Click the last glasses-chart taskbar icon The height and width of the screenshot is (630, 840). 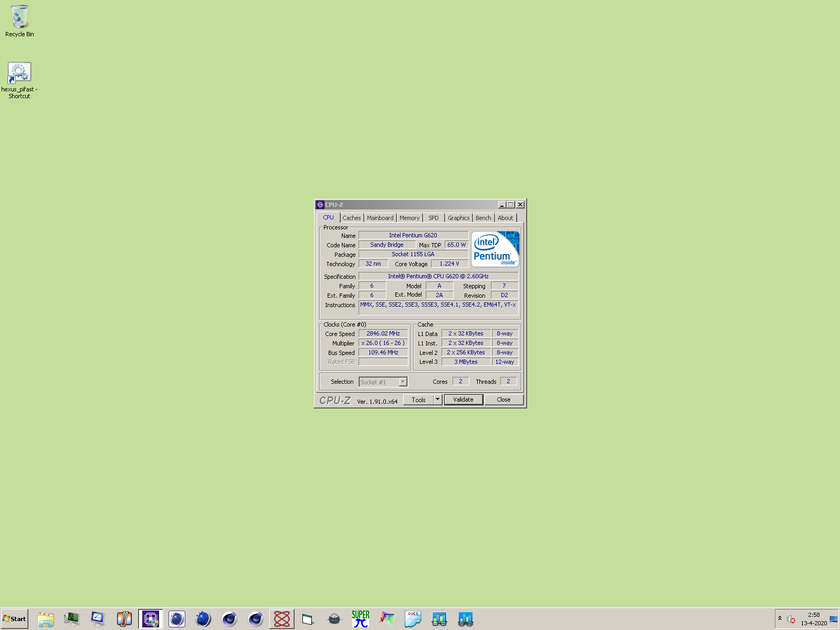pos(466,619)
